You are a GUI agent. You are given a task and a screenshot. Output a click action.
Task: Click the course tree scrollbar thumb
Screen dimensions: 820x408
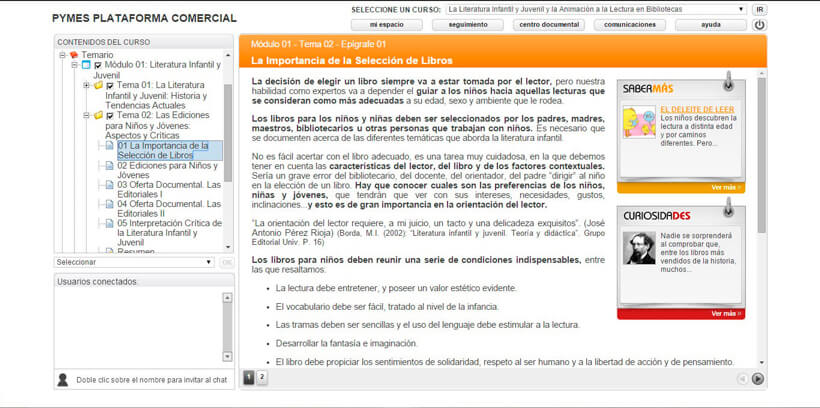point(228,132)
